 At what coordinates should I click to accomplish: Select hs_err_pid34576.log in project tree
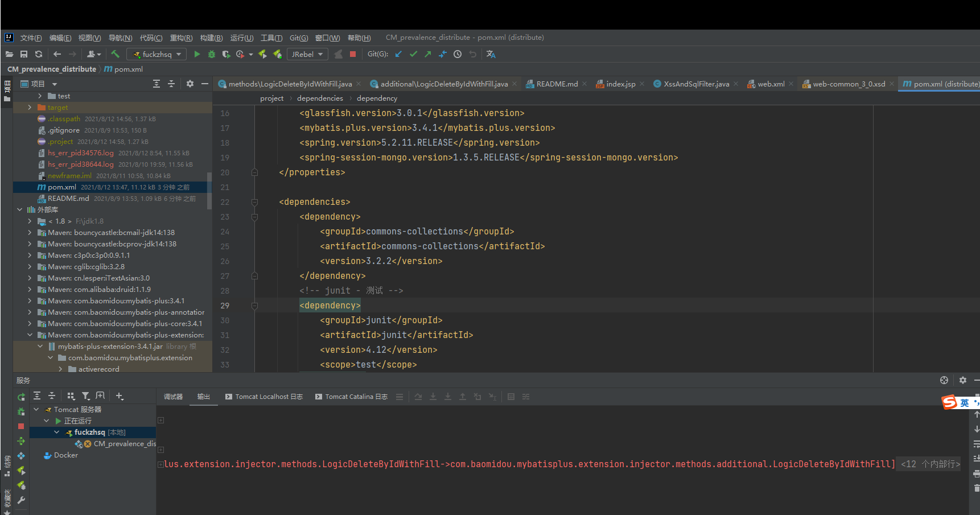point(80,153)
